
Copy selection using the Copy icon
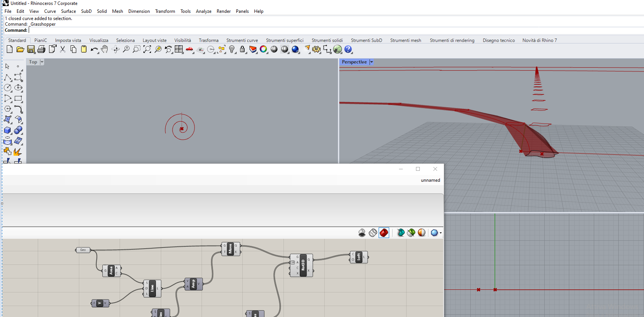73,49
